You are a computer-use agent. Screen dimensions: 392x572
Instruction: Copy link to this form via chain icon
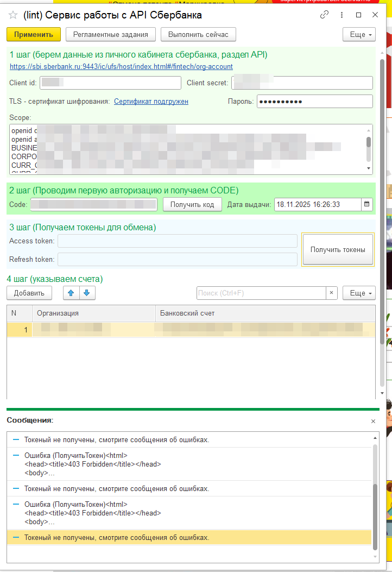(x=324, y=15)
